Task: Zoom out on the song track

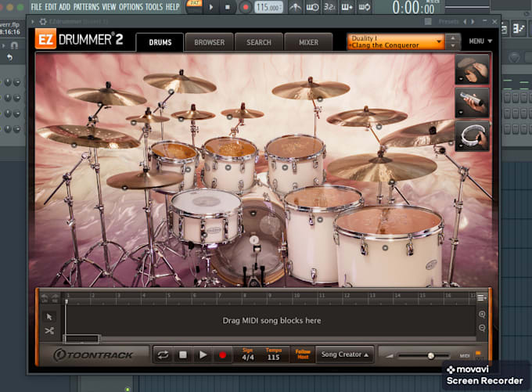Action: 482,328
